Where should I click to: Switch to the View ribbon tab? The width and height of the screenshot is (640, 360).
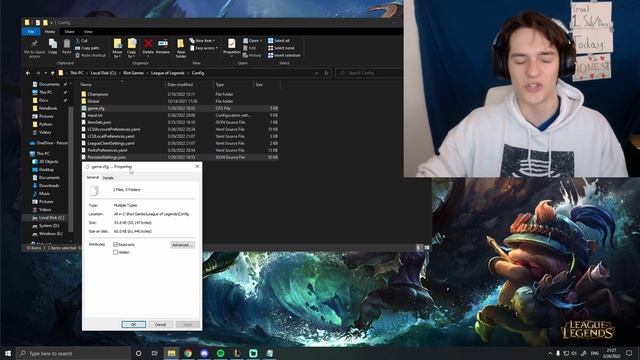click(88, 31)
